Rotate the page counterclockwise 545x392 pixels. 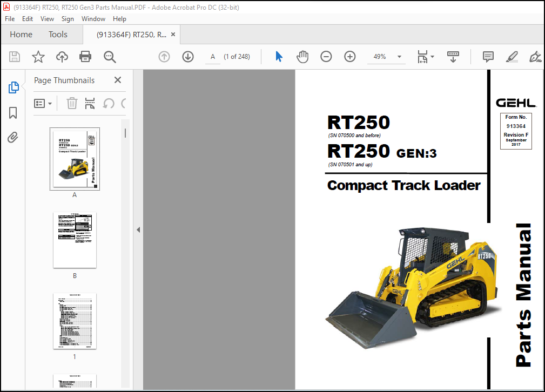tap(109, 103)
